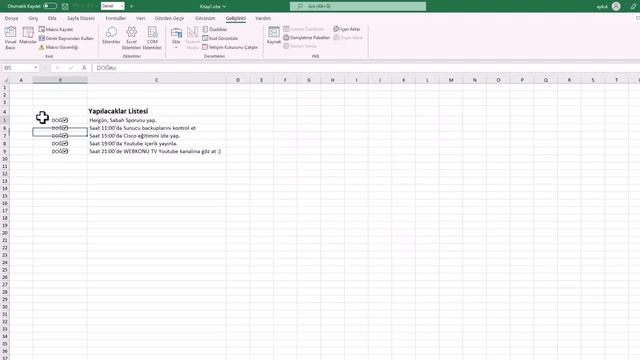640x360 pixels.
Task: Click the pen icon at the top right
Action: pyautogui.click(x=633, y=6)
